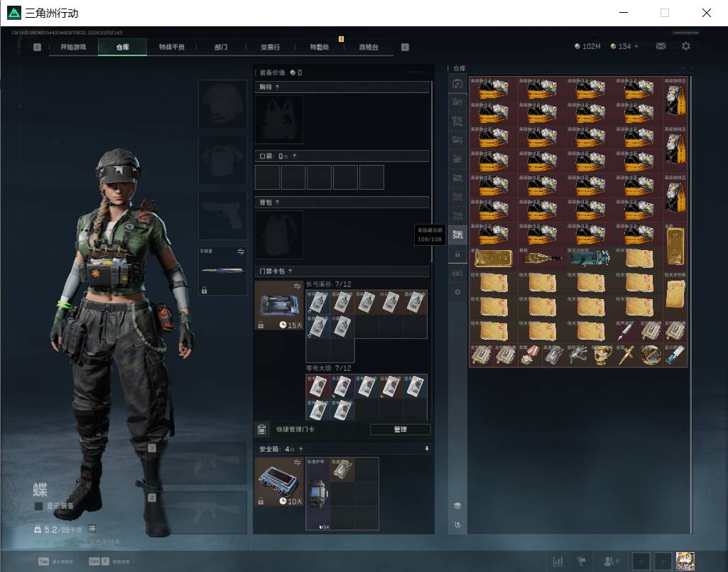
Task: Select the top warehouse container icon in sidebar
Action: [x=457, y=84]
